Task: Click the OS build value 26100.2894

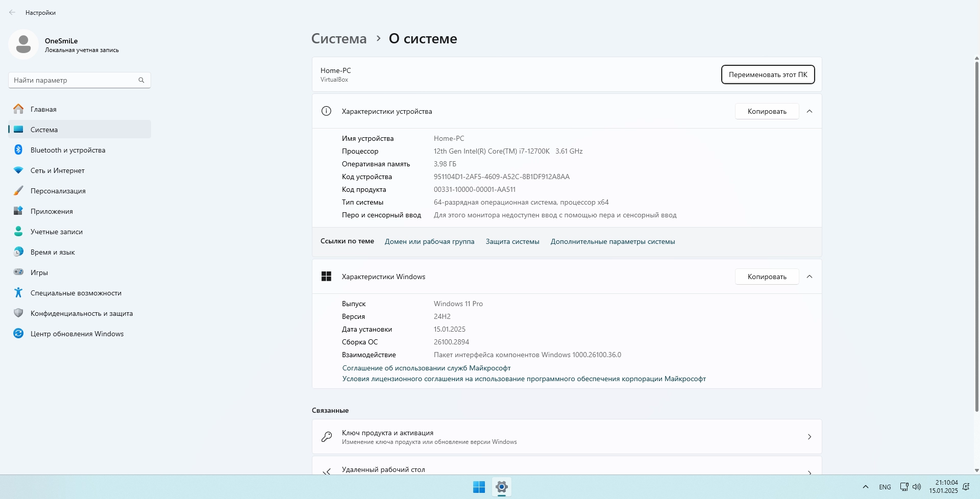Action: click(x=451, y=342)
